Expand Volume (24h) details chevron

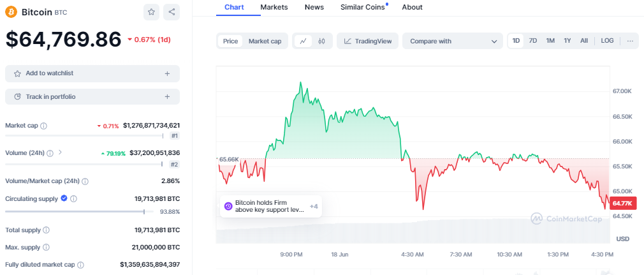61,152
